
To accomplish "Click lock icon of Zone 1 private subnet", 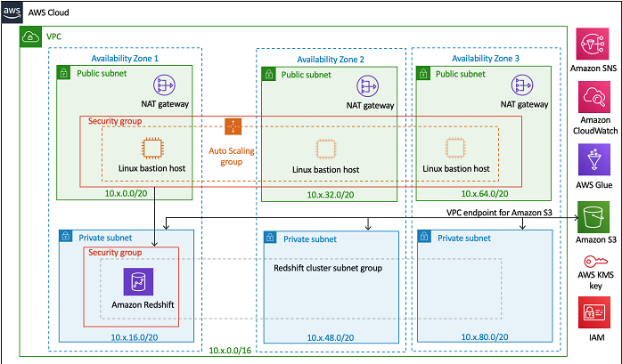I will (x=66, y=237).
